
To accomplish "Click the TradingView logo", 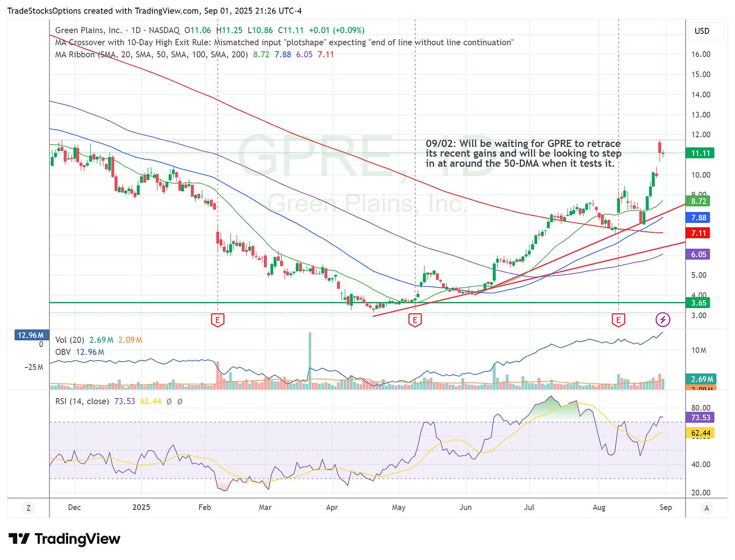I will click(65, 539).
